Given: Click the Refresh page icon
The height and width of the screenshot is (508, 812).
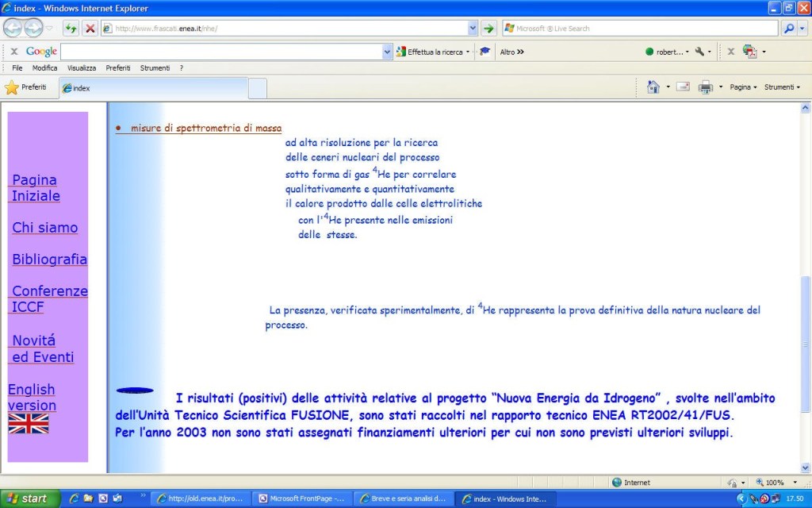Looking at the screenshot, I should pos(71,28).
